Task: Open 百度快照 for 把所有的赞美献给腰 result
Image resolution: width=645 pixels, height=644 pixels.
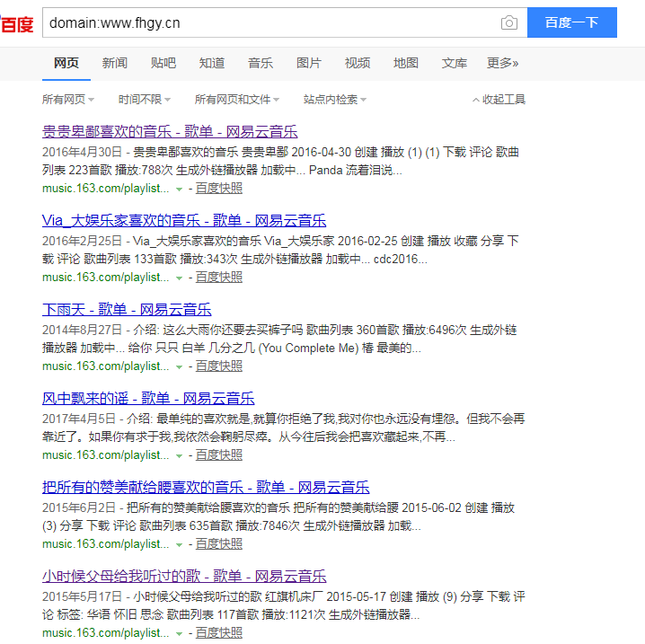Action: [219, 544]
